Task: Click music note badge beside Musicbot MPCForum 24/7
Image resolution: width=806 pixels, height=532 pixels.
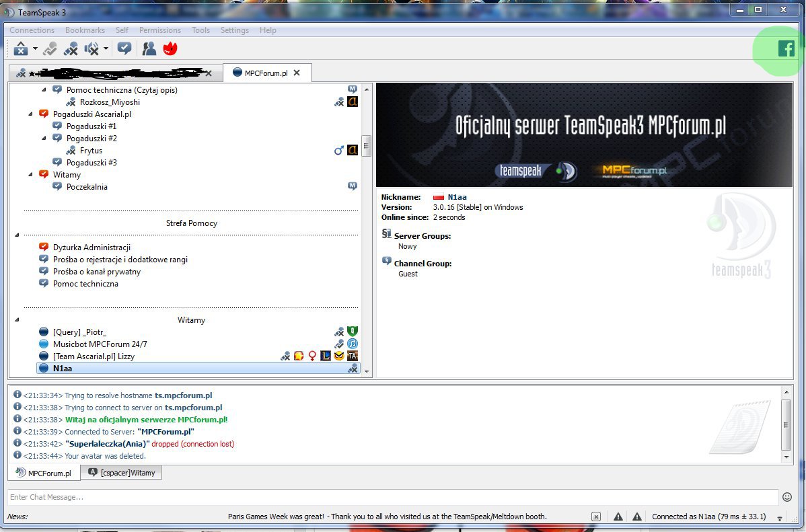Action: tap(353, 344)
